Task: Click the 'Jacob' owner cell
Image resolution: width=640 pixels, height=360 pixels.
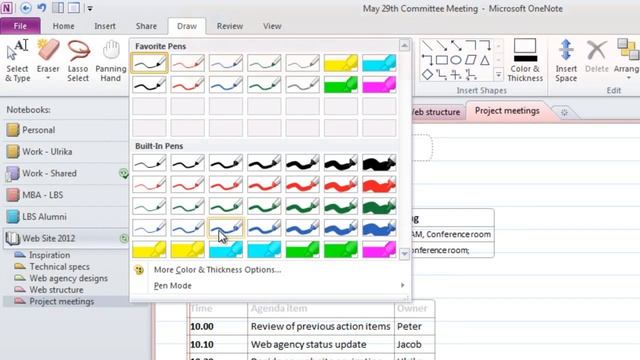Action: 415,344
